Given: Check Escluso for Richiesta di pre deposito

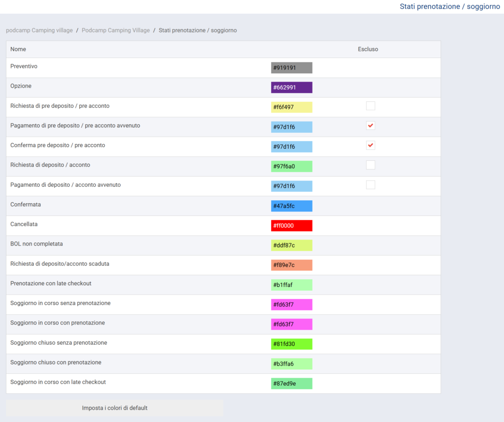Looking at the screenshot, I should pos(371,106).
